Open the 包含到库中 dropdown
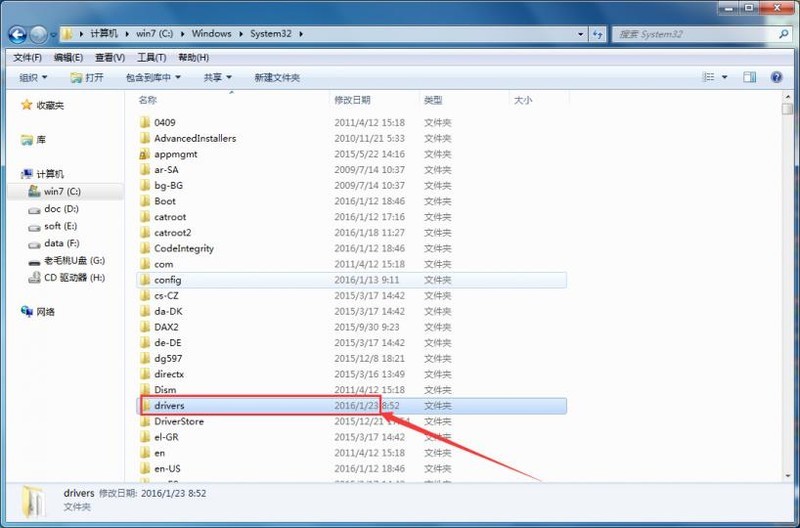This screenshot has height=528, width=800. (153, 78)
